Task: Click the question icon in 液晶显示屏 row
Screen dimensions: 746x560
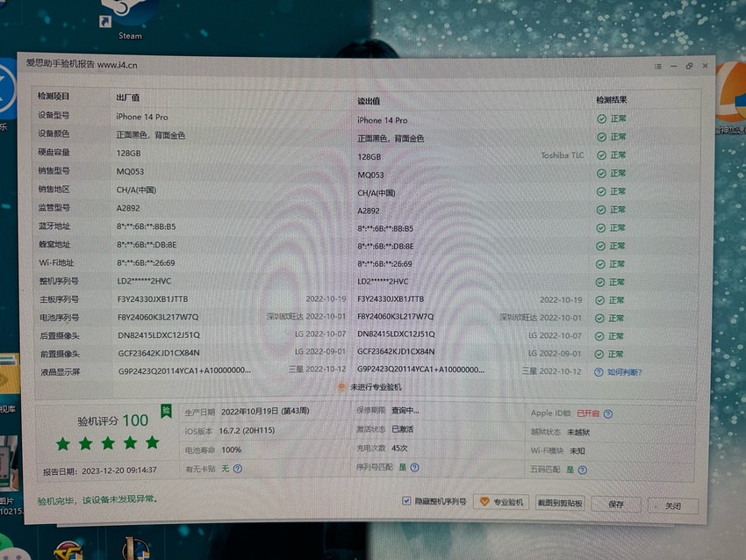Action: tap(599, 372)
